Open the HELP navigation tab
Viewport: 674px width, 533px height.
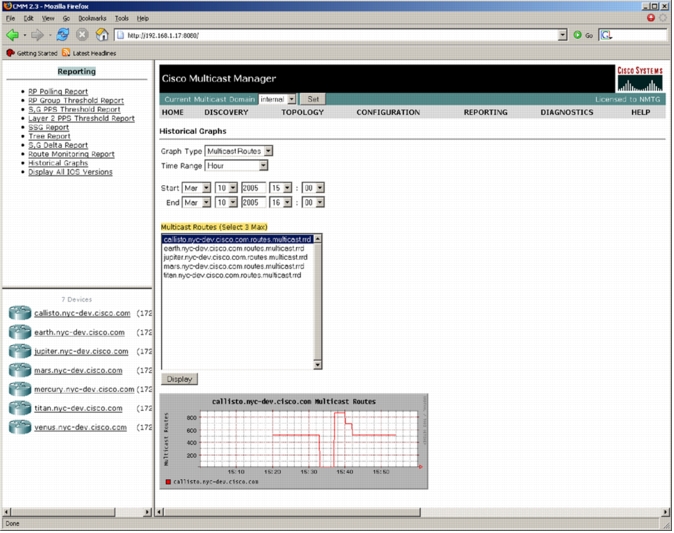[640, 113]
